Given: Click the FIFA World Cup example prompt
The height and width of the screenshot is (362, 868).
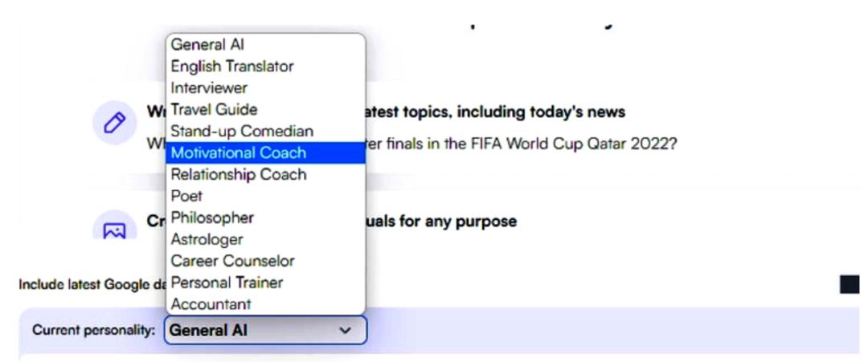Looking at the screenshot, I should point(522,145).
